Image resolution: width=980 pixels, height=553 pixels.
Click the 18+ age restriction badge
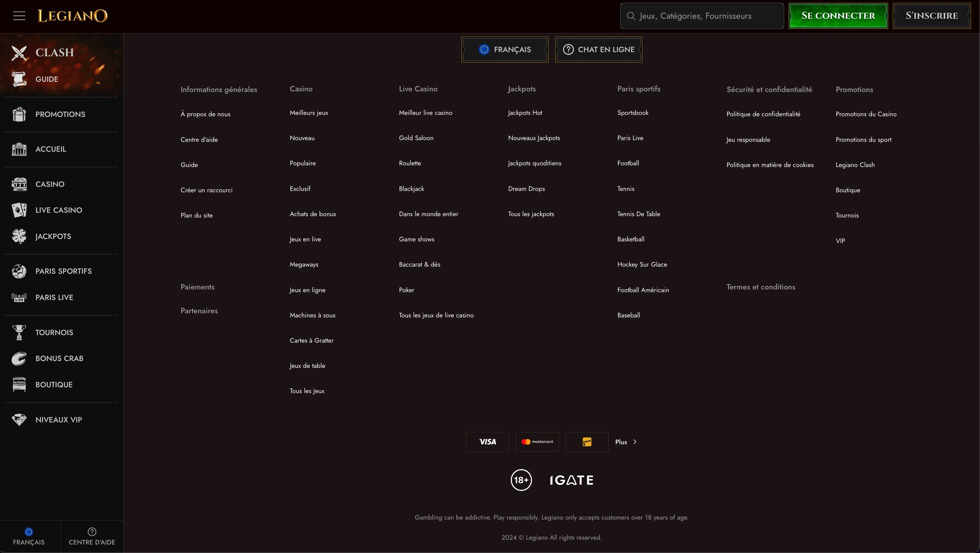[521, 480]
